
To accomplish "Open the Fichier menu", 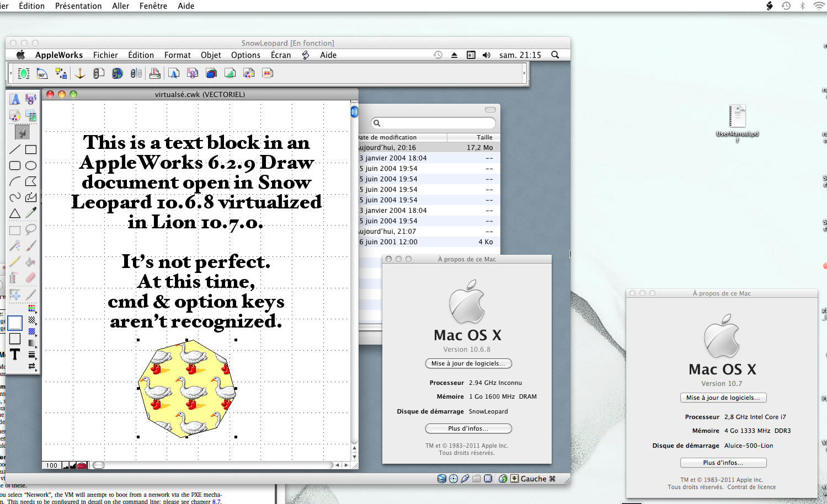I will pos(105,55).
